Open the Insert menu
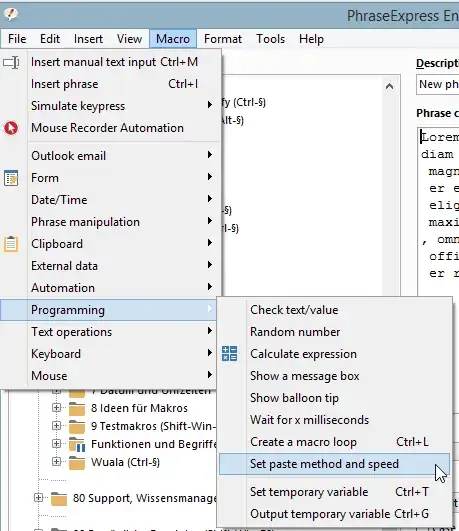The height and width of the screenshot is (531, 459). (x=88, y=39)
